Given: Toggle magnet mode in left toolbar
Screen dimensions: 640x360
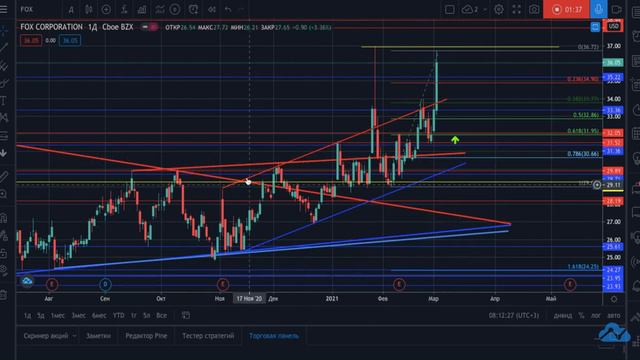Looking at the screenshot, I should 4,218.
